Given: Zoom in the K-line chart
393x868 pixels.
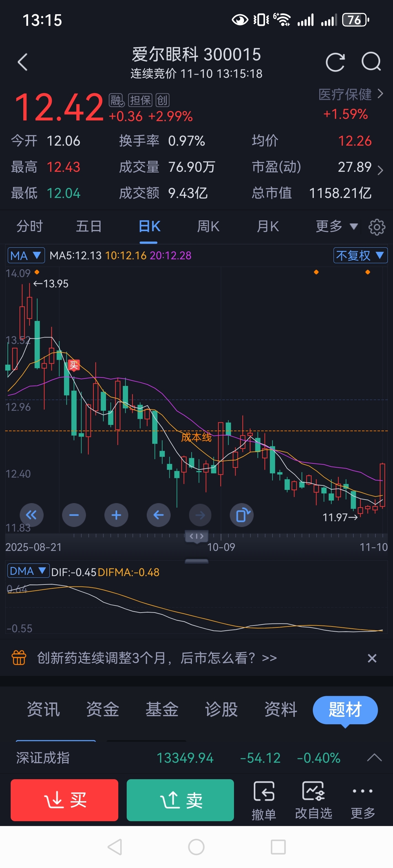Looking at the screenshot, I should pyautogui.click(x=116, y=515).
